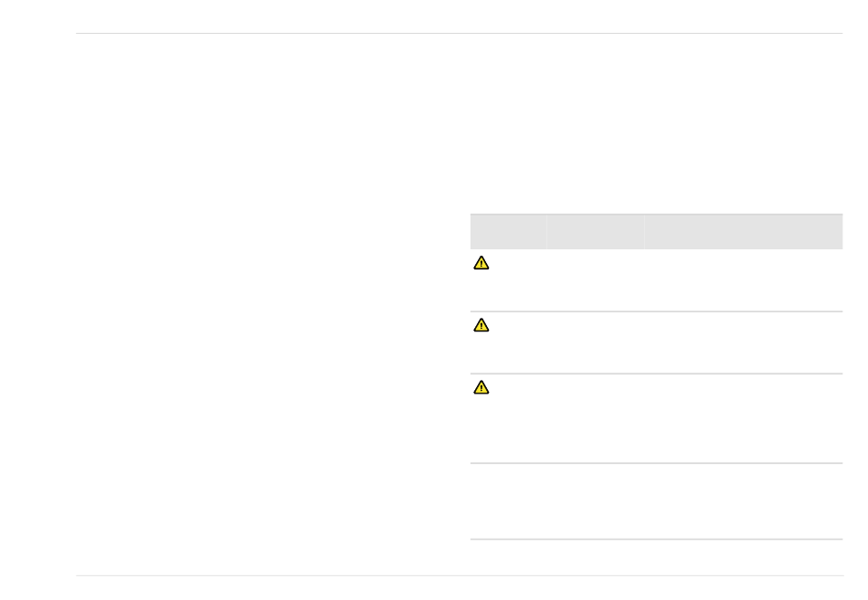Click first cell of the row without icon
868x600 pixels.
(x=508, y=501)
